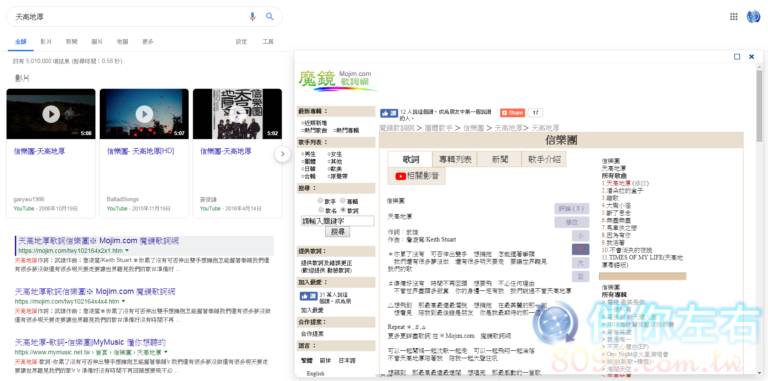Image resolution: width=768 pixels, height=381 pixels.
Task: Select the 專輯 search radio button
Action: pyautogui.click(x=342, y=201)
